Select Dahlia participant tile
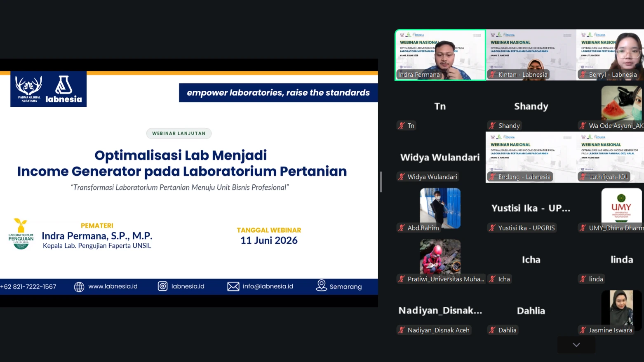This screenshot has width=644, height=362. (x=531, y=310)
